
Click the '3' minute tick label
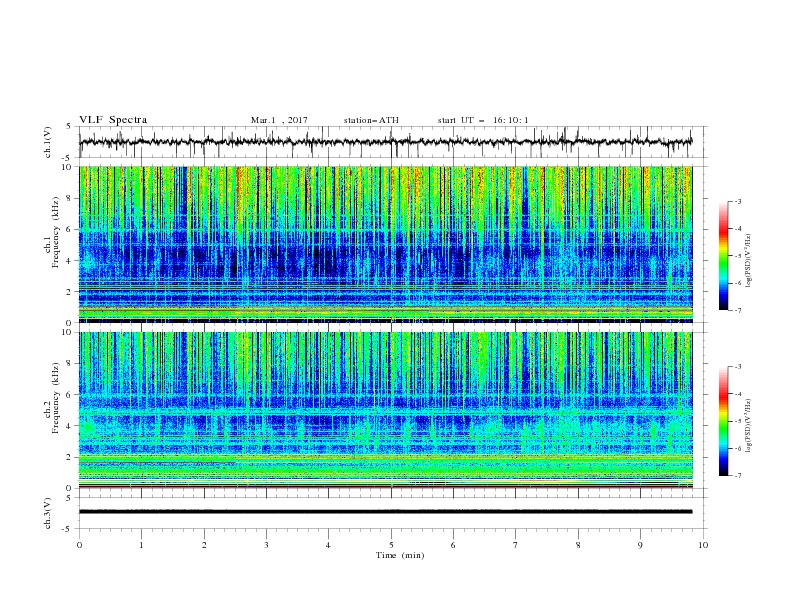click(x=266, y=545)
